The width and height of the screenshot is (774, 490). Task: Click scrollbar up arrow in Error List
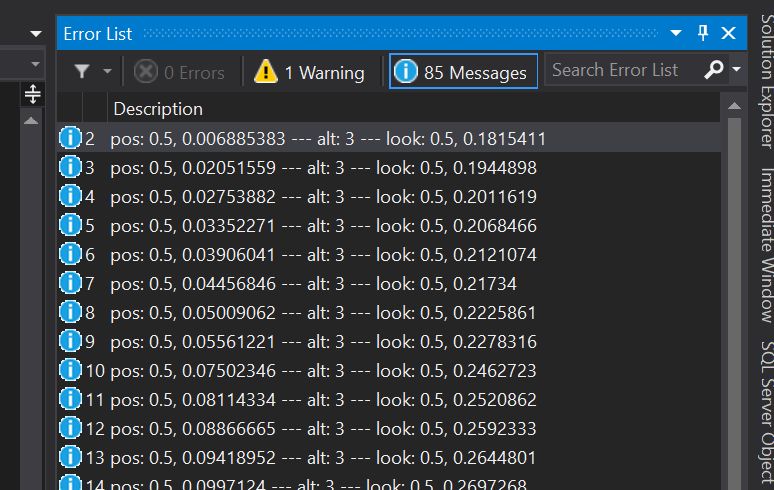click(734, 106)
